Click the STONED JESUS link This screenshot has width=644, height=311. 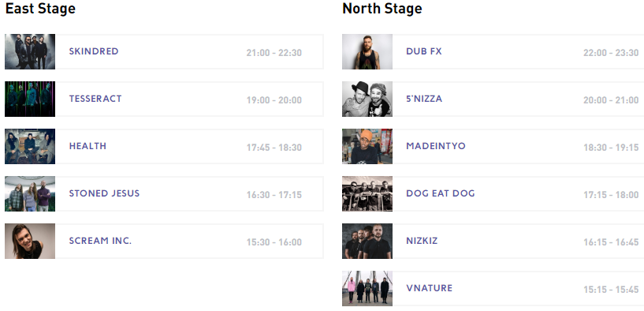[104, 193]
